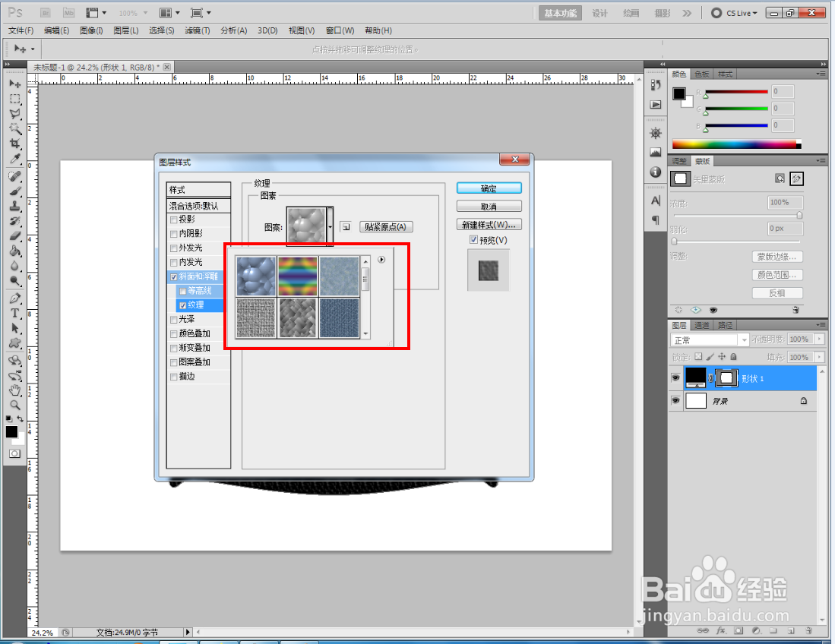Enable the Drop Shadow (投影) checkbox

(173, 219)
